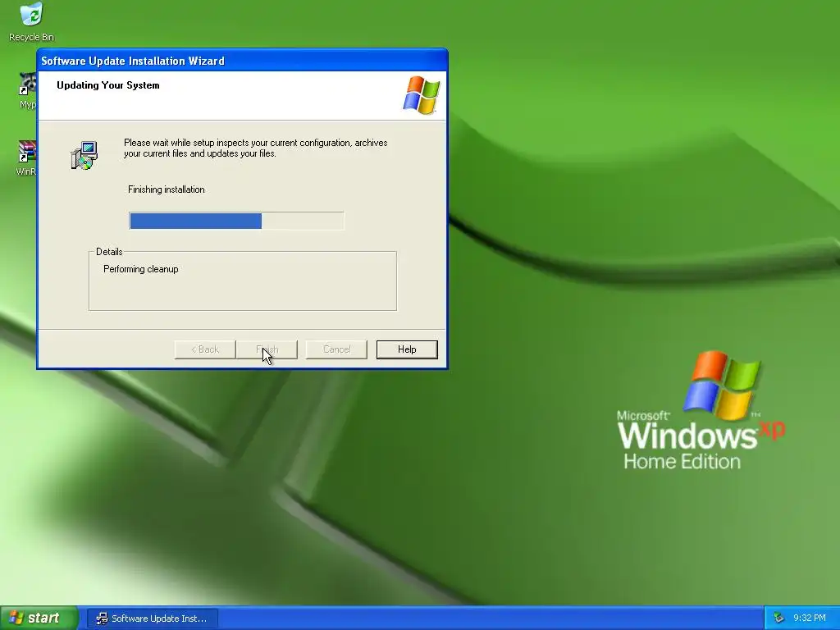
Task: Click the disabled Back button
Action: (205, 349)
